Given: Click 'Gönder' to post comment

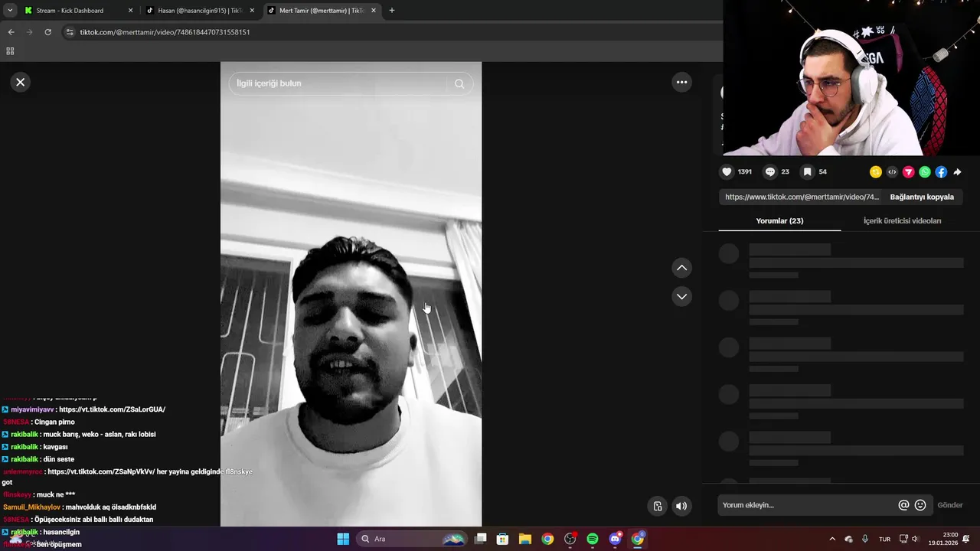Looking at the screenshot, I should (x=950, y=505).
